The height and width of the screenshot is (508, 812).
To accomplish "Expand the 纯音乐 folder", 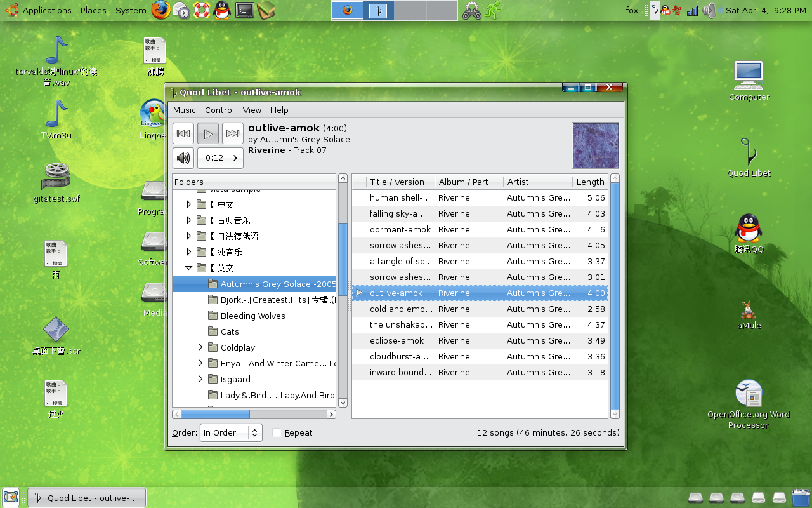I will pyautogui.click(x=189, y=252).
